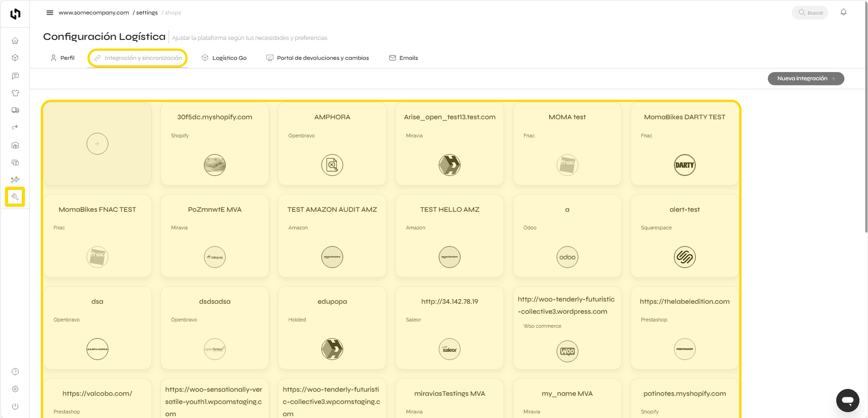Click the power logout icon
The image size is (868, 418).
click(15, 406)
